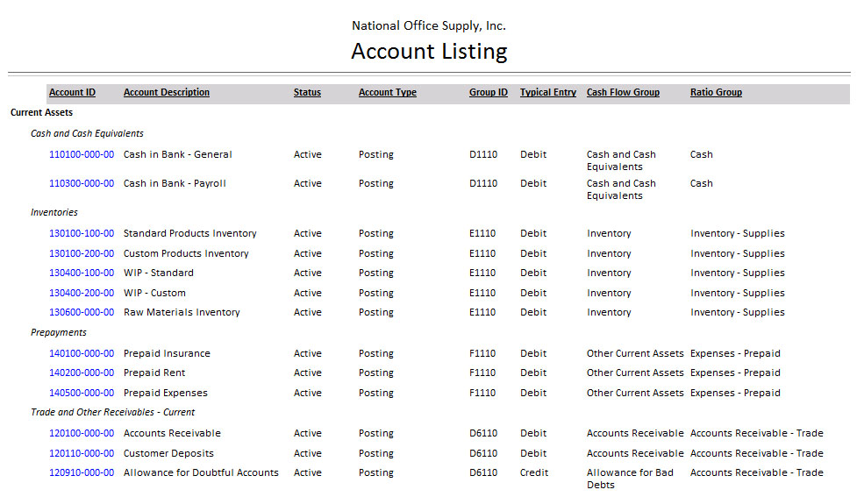This screenshot has width=857, height=504.
Task: Select Prepaid Rent account 140200-000-00
Action: [x=82, y=373]
